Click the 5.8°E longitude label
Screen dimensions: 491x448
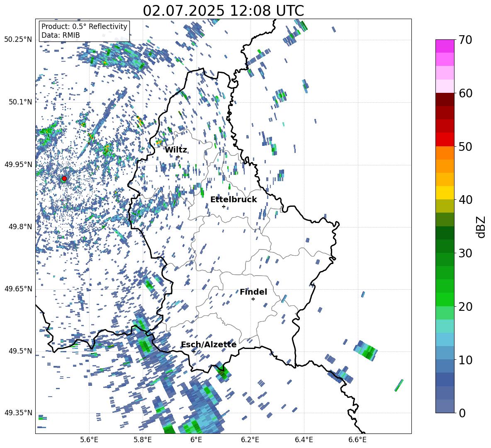[x=143, y=440]
